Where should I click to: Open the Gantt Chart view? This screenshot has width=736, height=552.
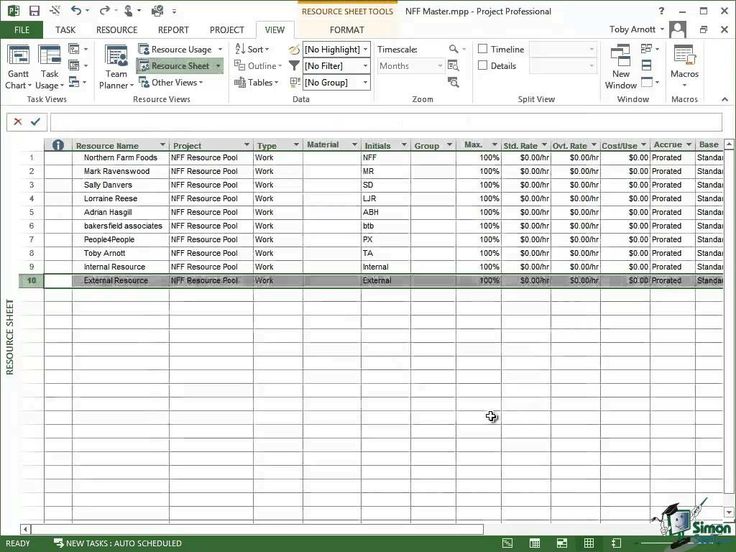pyautogui.click(x=18, y=67)
